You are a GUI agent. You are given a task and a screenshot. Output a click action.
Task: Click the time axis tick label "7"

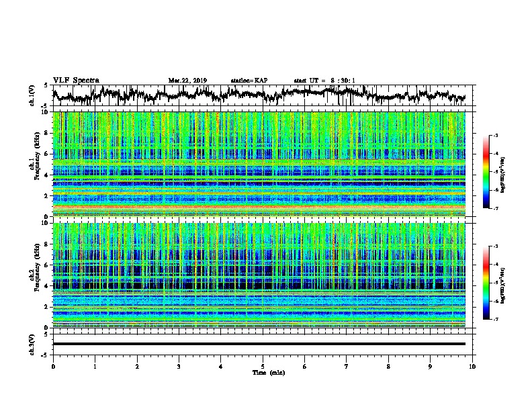[347, 367]
